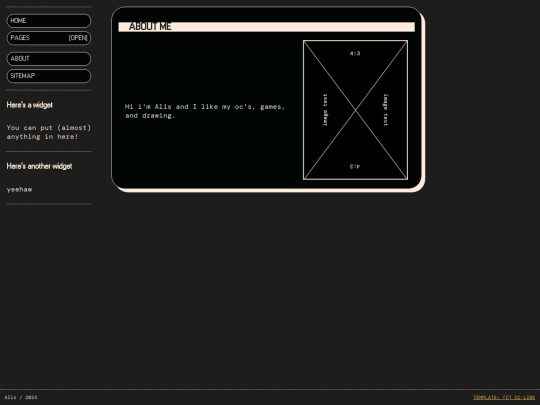
Task: Follow the template credit link in footer
Action: (504, 397)
